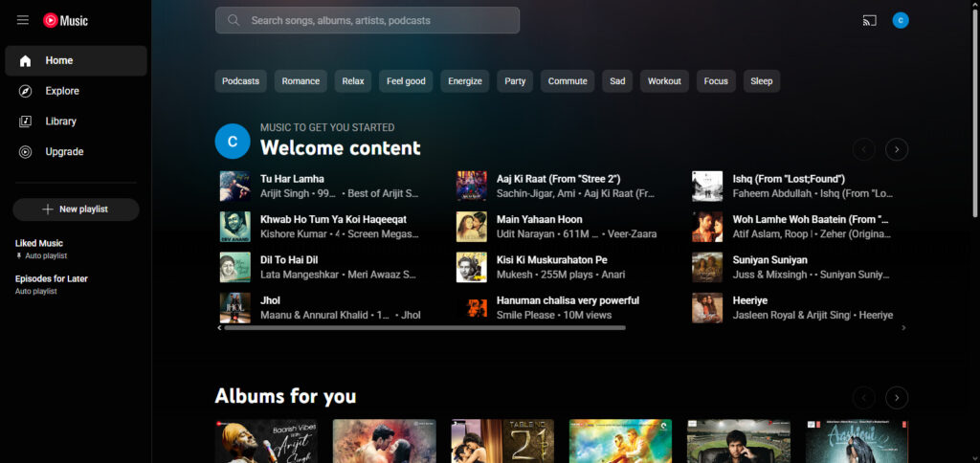The height and width of the screenshot is (463, 980).
Task: Click the Home icon in sidebar
Action: click(x=25, y=60)
